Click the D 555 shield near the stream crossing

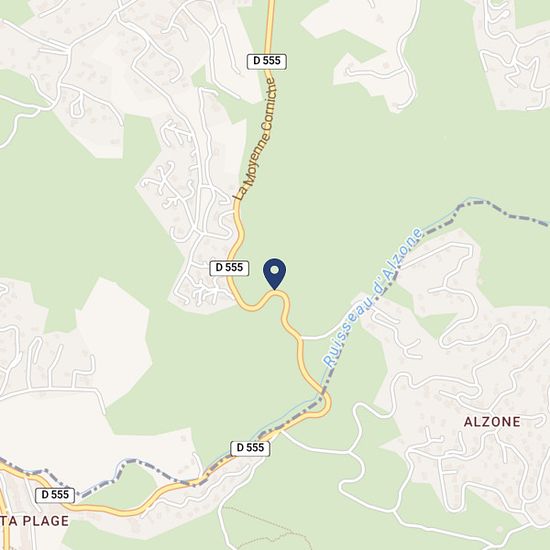point(250,448)
